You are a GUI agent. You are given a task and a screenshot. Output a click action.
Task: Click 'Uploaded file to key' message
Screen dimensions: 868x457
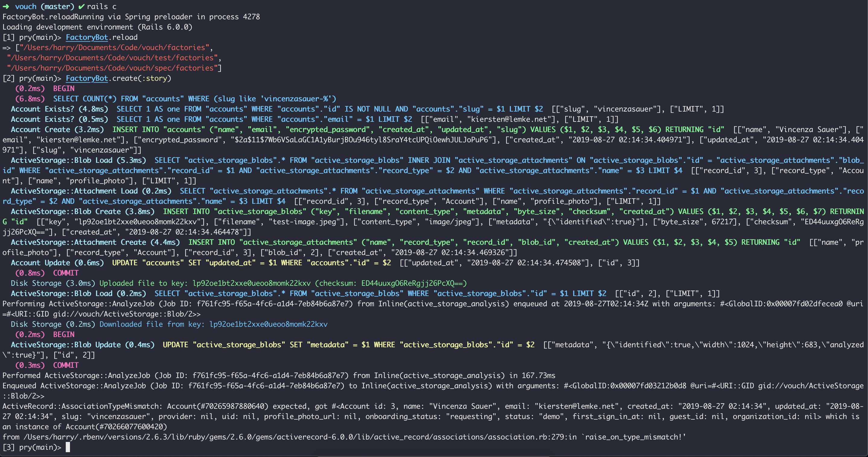tap(144, 283)
